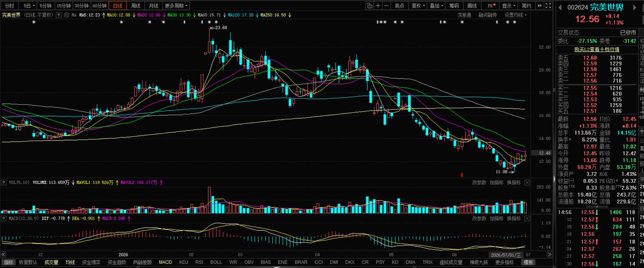Screen dimensions: 644x268
Task: Click 恢复默认 at bottom bar
Action: [28, 262]
